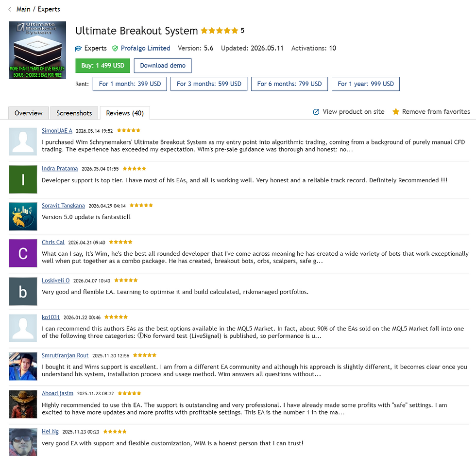This screenshot has width=476, height=456.
Task: Open Loskiveli O's profile link
Action: click(55, 281)
